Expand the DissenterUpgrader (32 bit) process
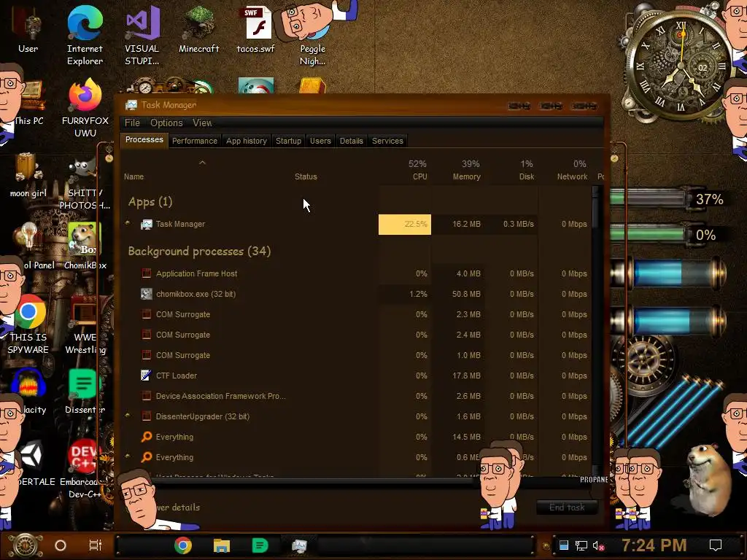Image resolution: width=747 pixels, height=560 pixels. (127, 416)
